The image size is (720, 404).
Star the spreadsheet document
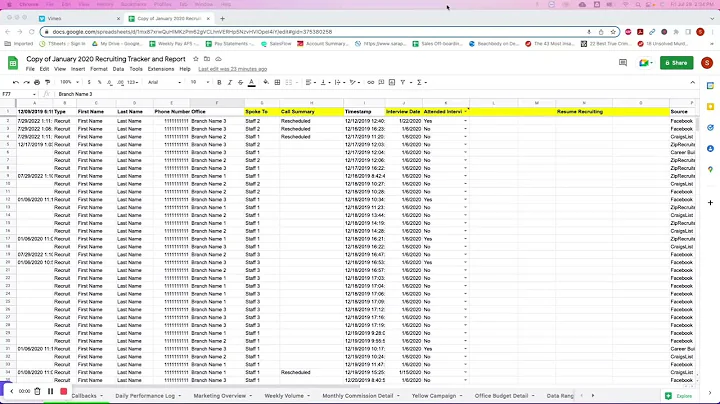[196, 59]
